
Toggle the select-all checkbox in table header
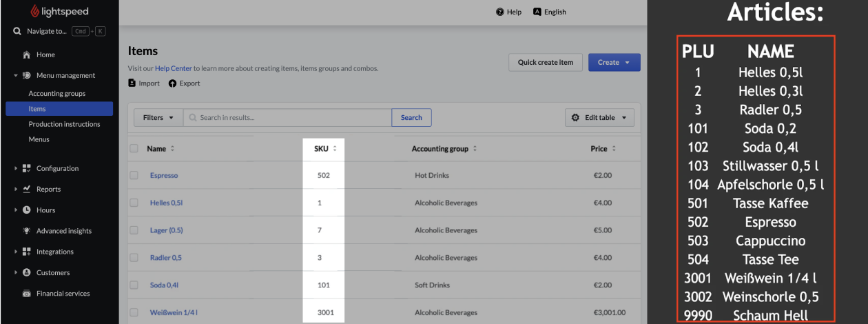coord(134,148)
